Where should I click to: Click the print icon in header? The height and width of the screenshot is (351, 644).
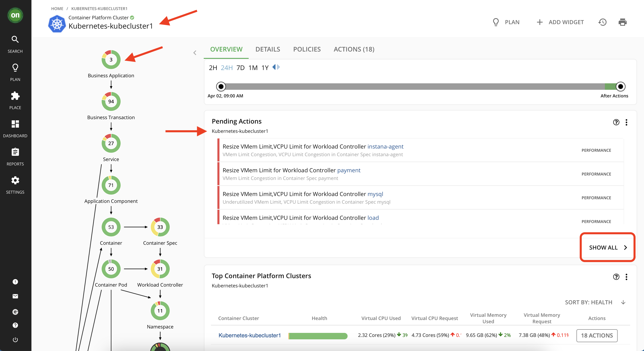pos(622,22)
